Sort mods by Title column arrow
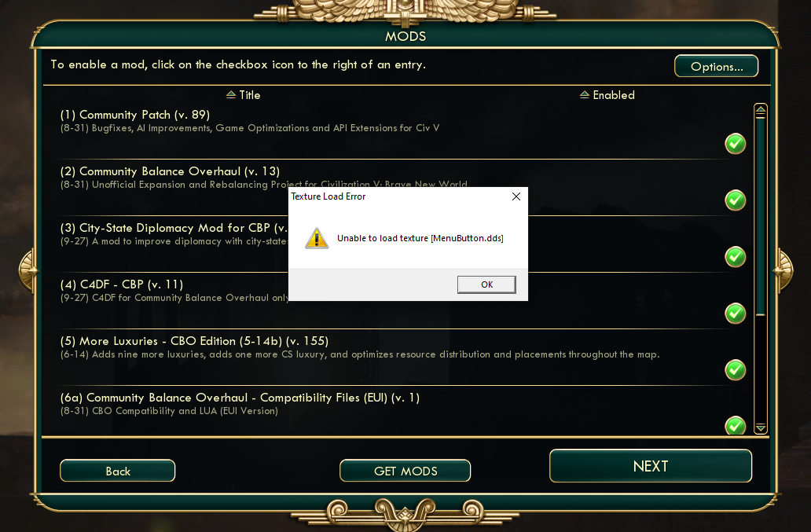811x532 pixels. (231, 94)
